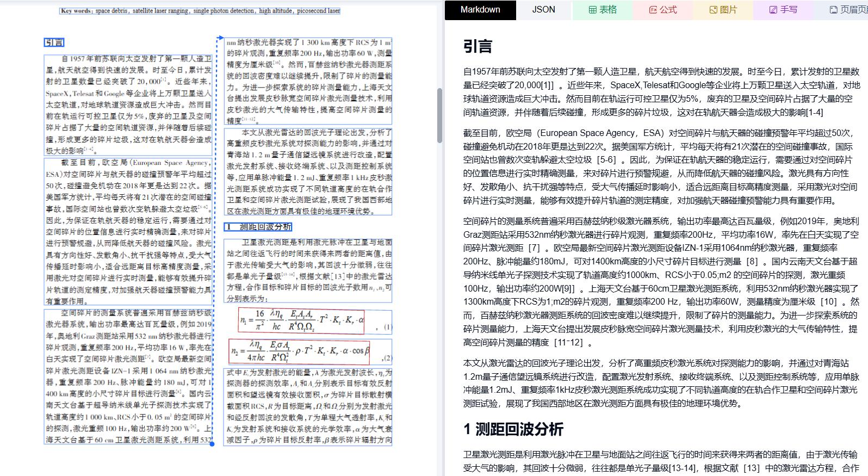Click Markdown paragraph beginning '空间碎片的测量系统普遍采用百赫兹'
This screenshot has width=868, height=476.
pyautogui.click(x=662, y=282)
